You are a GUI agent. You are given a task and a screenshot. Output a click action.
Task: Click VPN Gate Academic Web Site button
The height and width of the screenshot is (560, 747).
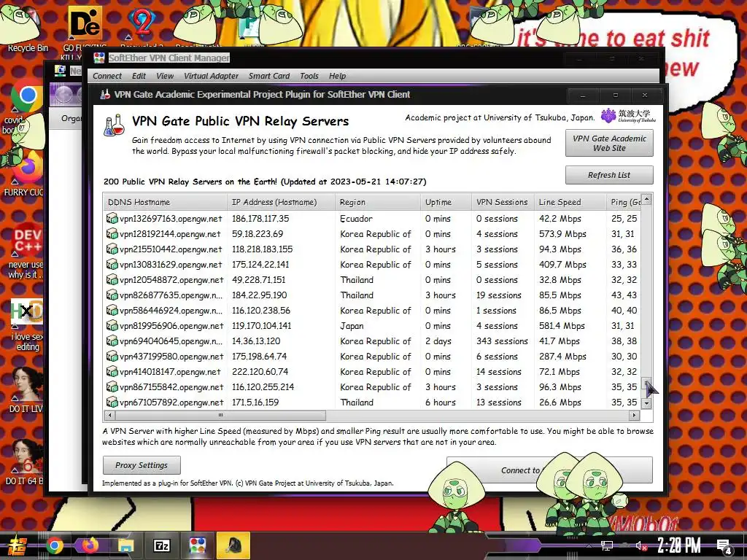coord(609,144)
